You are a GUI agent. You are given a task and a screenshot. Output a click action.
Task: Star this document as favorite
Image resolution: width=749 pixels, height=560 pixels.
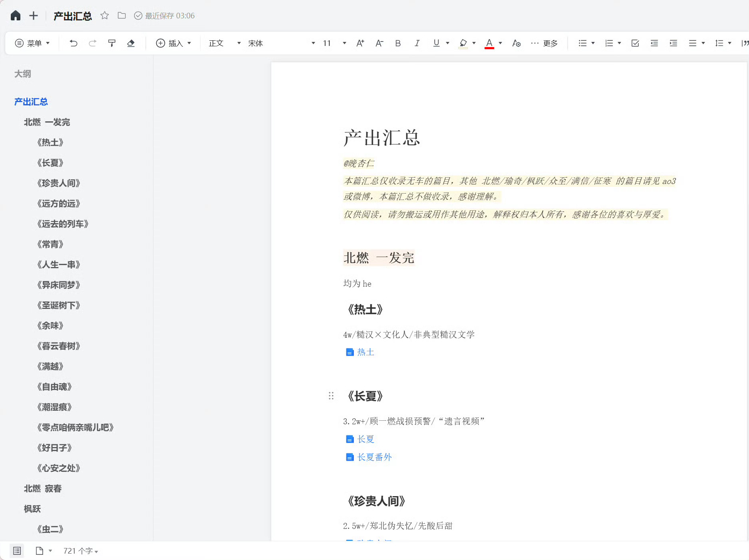pos(105,16)
